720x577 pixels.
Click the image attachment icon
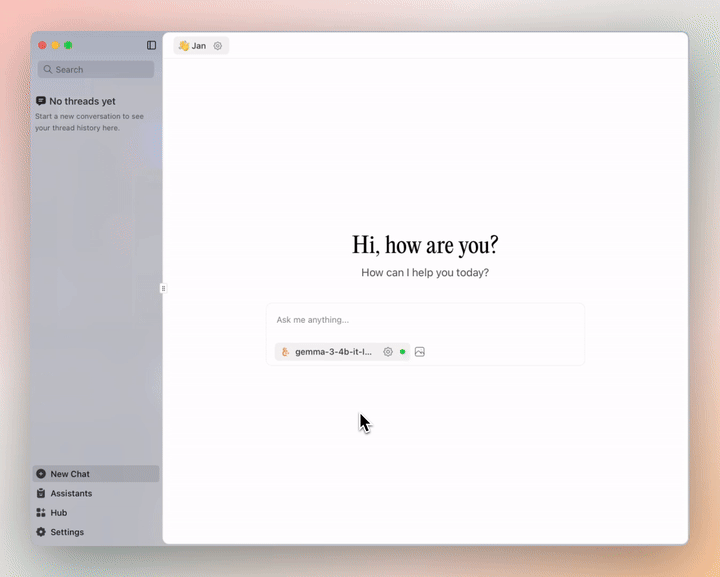[x=420, y=352]
